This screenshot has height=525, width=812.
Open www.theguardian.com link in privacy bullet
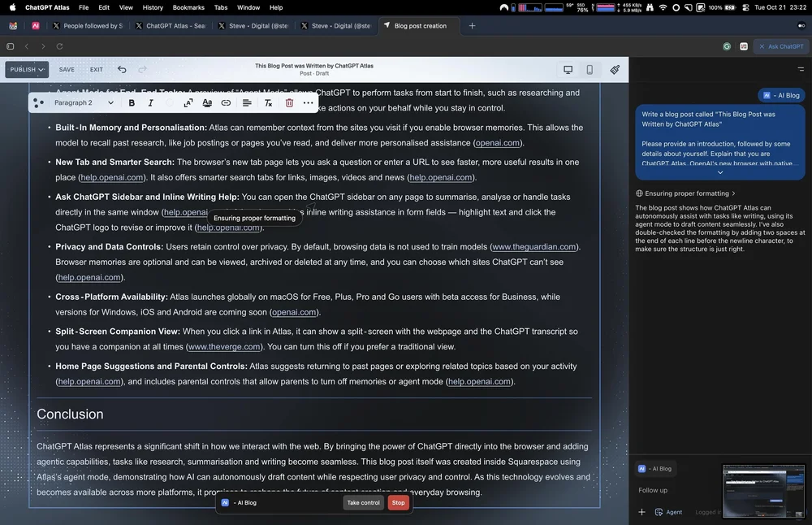(534, 247)
